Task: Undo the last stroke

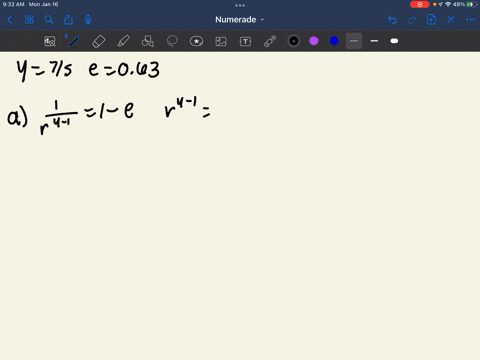Action: (x=392, y=20)
